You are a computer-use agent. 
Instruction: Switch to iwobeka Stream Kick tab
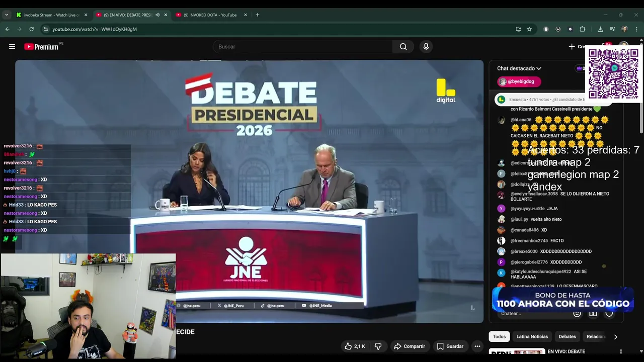tap(51, 15)
